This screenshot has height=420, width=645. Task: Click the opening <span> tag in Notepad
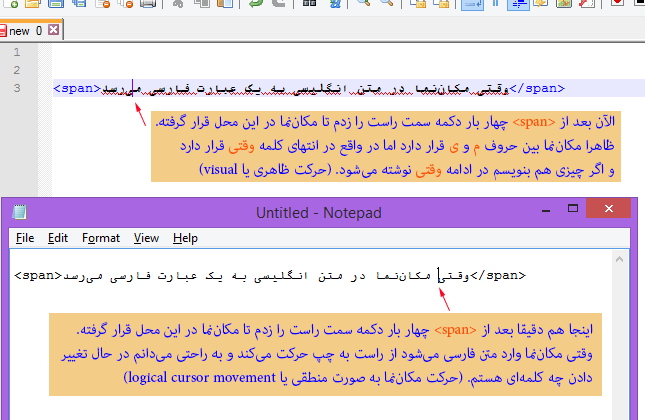coord(38,275)
